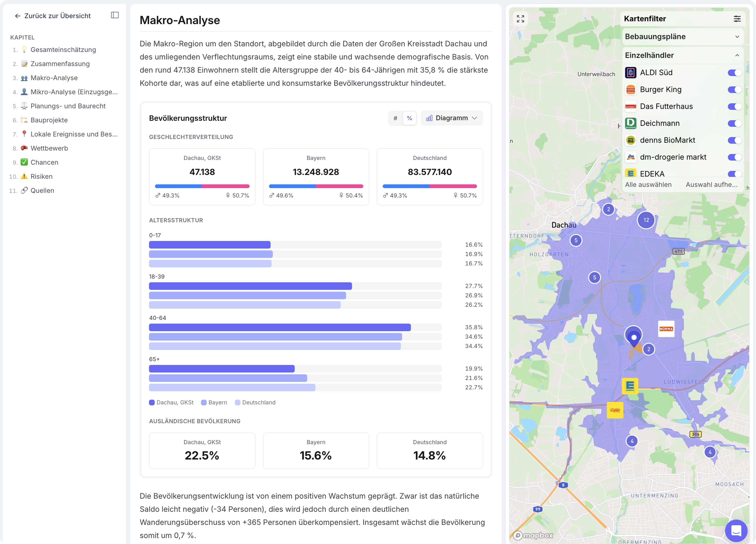The image size is (756, 544).
Task: Open the Kartenfilter settings sliders icon
Action: click(x=737, y=19)
